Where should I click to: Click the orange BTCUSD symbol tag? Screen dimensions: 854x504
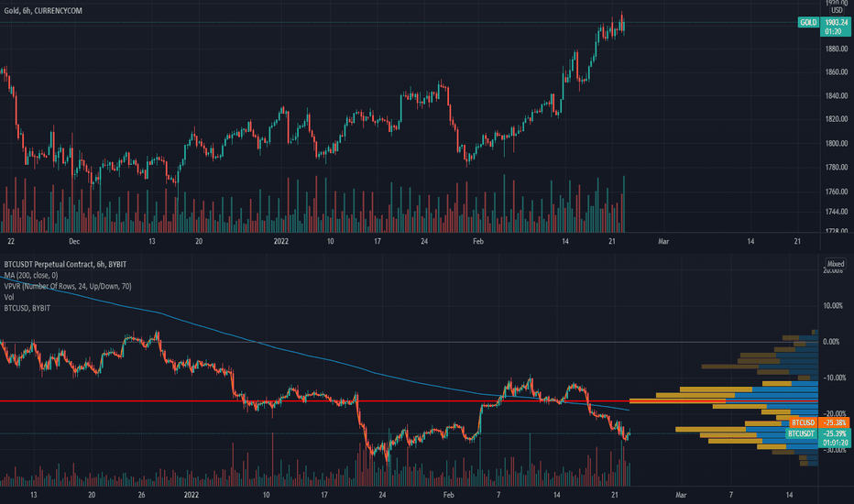click(802, 422)
